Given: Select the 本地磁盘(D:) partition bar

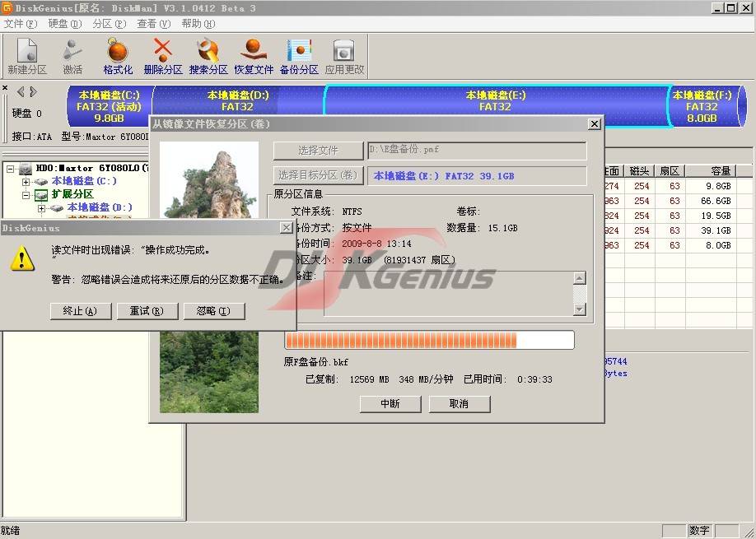Looking at the screenshot, I should (238, 100).
